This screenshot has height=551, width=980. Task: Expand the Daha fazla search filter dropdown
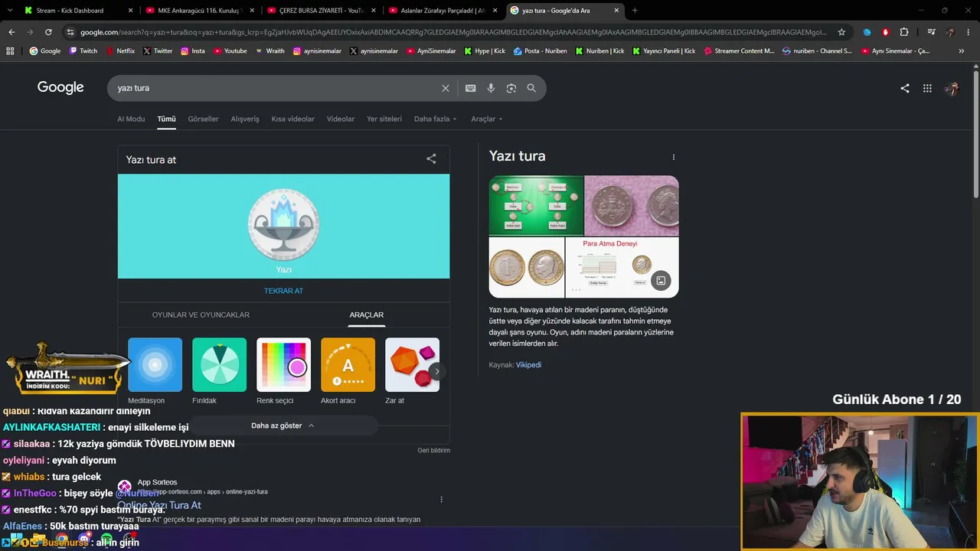point(435,119)
